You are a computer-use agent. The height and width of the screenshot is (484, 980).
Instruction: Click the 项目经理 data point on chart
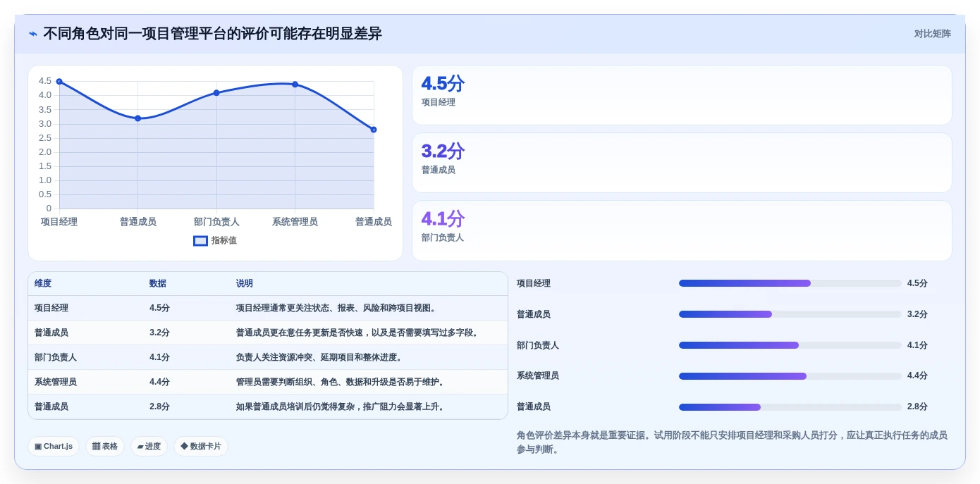click(x=59, y=82)
